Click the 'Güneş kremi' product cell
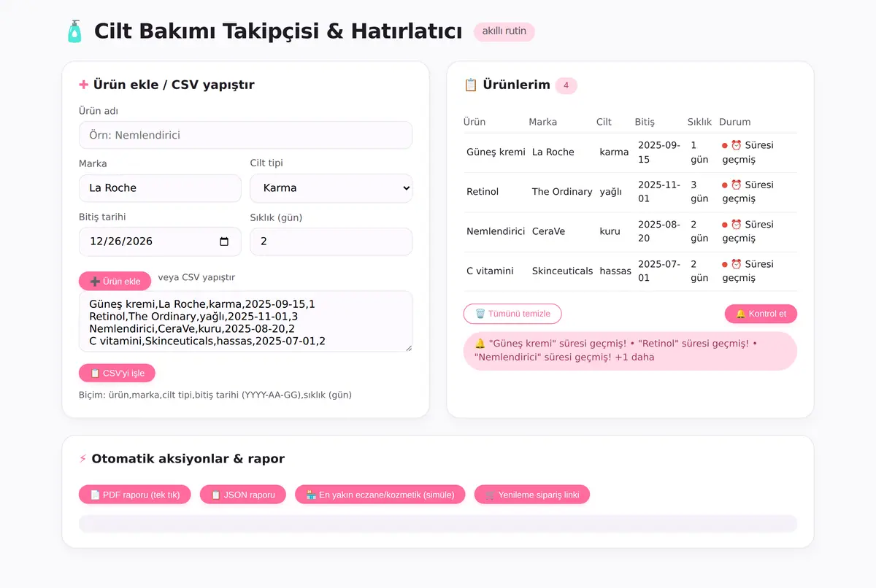The width and height of the screenshot is (876, 588). 496,152
